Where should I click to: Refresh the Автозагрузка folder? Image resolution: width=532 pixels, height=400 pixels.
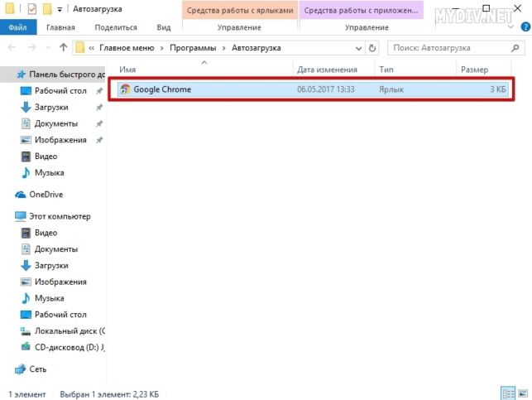point(372,48)
